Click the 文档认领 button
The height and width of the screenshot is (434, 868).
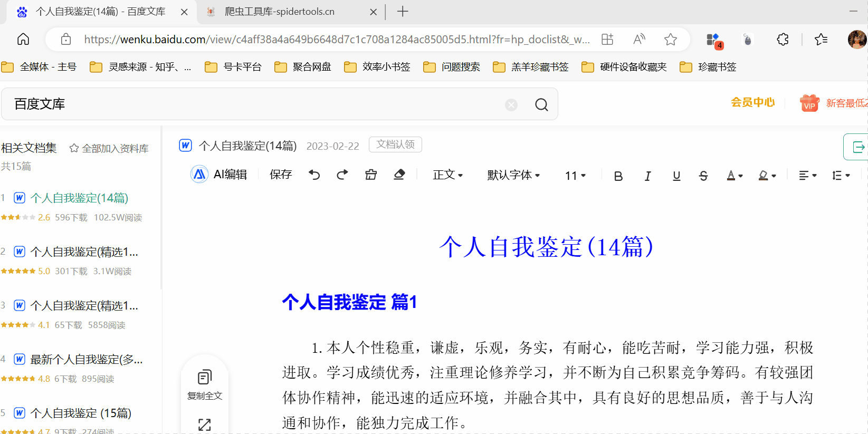point(395,144)
